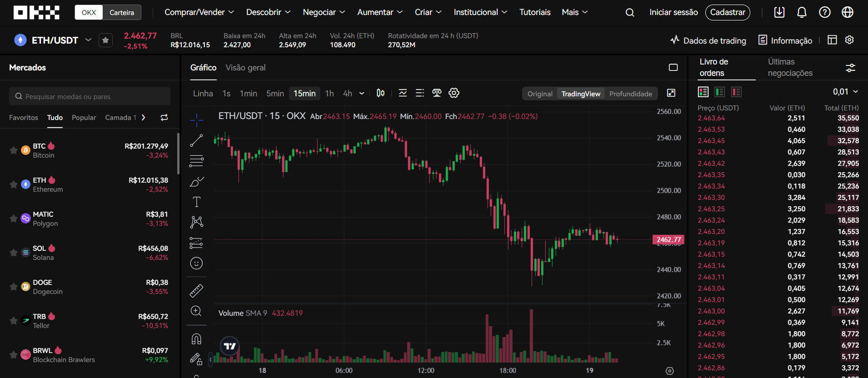Click the download app icon
Screen dimensions: 868x378
click(779, 12)
